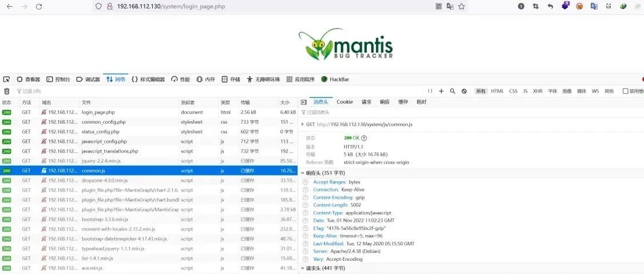This screenshot has height=274, width=644.
Task: Click the filter headers input field
Action: pyautogui.click(x=472, y=112)
